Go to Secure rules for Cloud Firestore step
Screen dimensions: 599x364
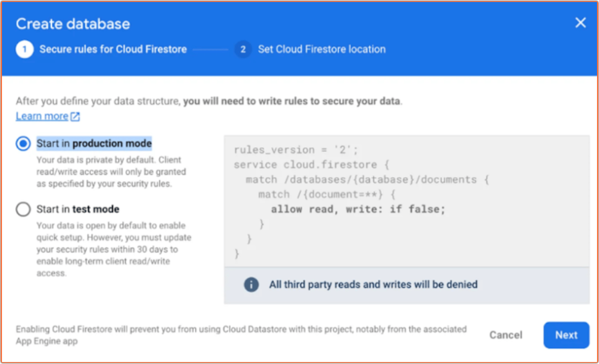click(x=113, y=49)
